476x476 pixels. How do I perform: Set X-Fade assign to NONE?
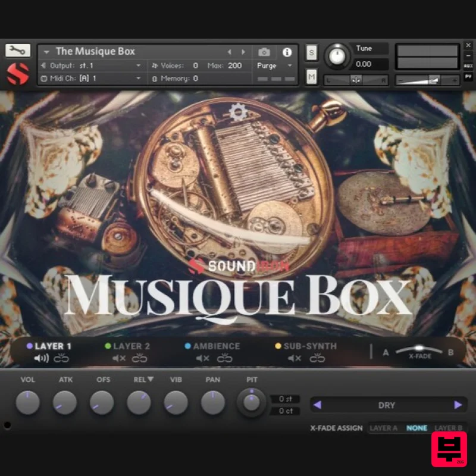pos(417,428)
